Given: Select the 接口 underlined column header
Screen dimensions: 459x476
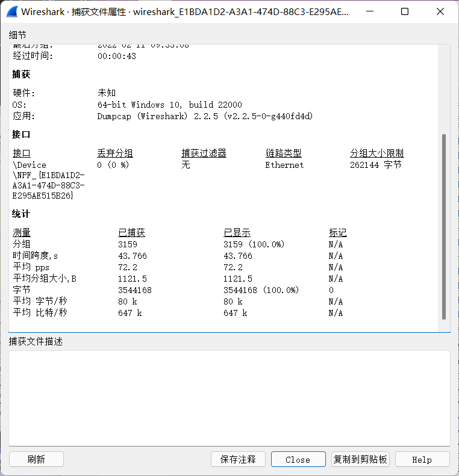Looking at the screenshot, I should 22,153.
